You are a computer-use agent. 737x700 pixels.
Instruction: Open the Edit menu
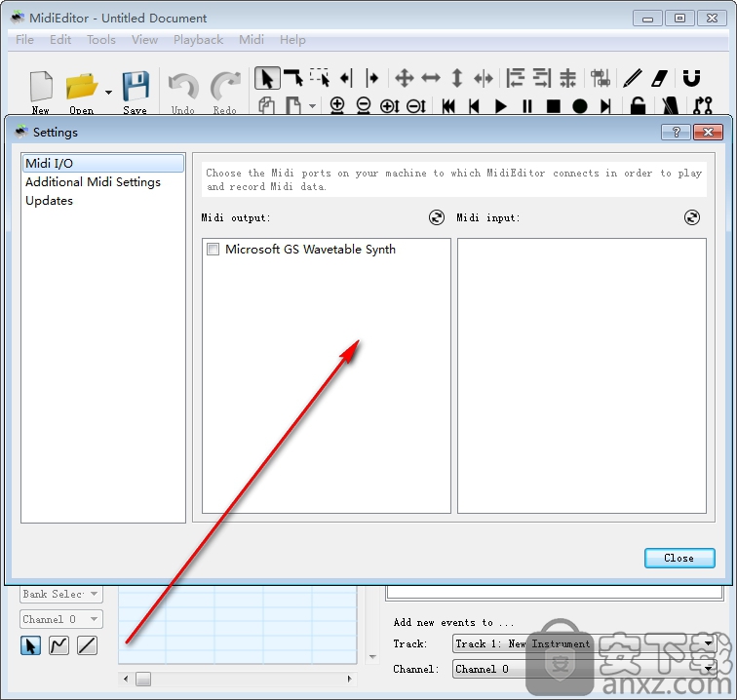(x=60, y=40)
